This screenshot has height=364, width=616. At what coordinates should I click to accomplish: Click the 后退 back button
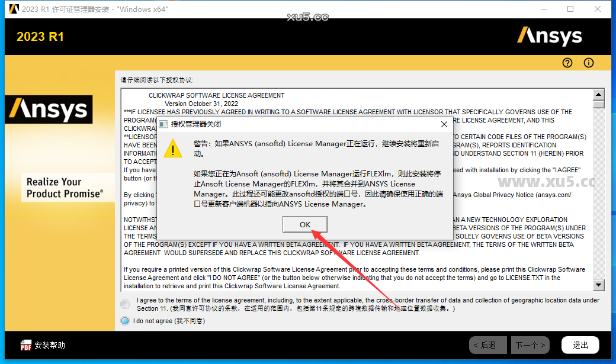[487, 345]
